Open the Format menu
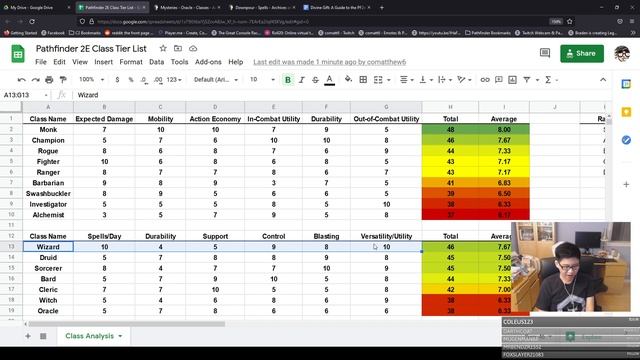The width and height of the screenshot is (640, 360). [131, 62]
